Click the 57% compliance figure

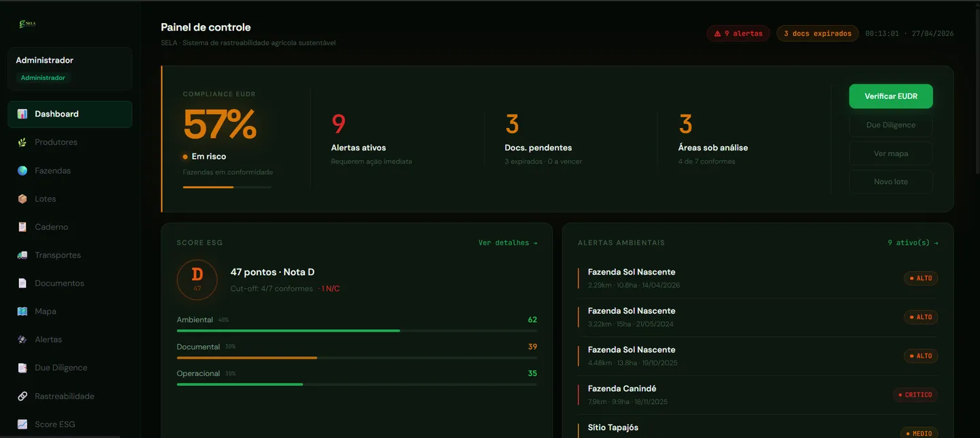point(220,125)
